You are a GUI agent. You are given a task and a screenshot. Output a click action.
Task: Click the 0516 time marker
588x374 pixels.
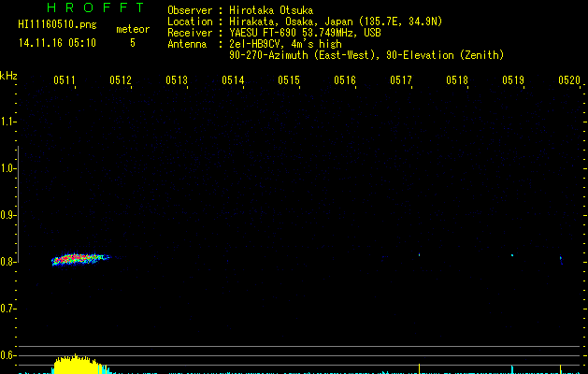point(345,80)
